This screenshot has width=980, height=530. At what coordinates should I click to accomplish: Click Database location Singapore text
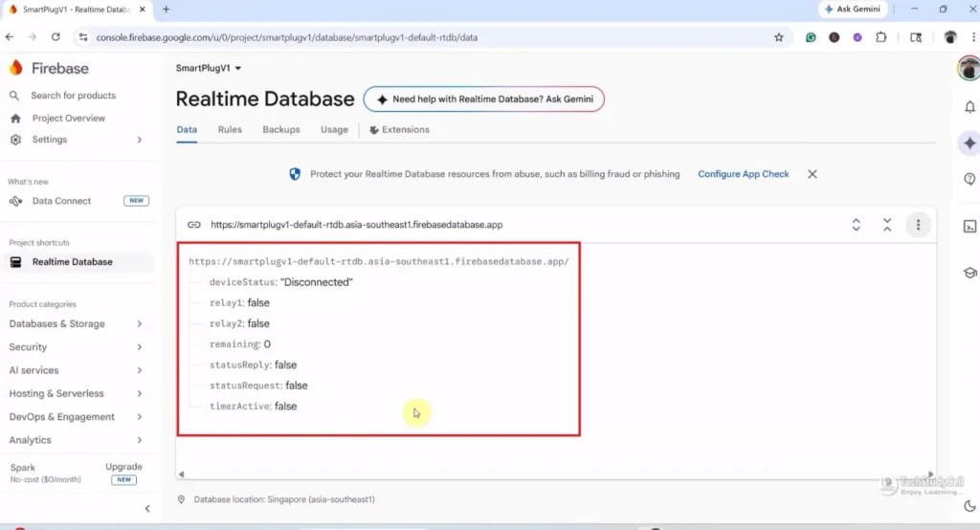(x=284, y=499)
